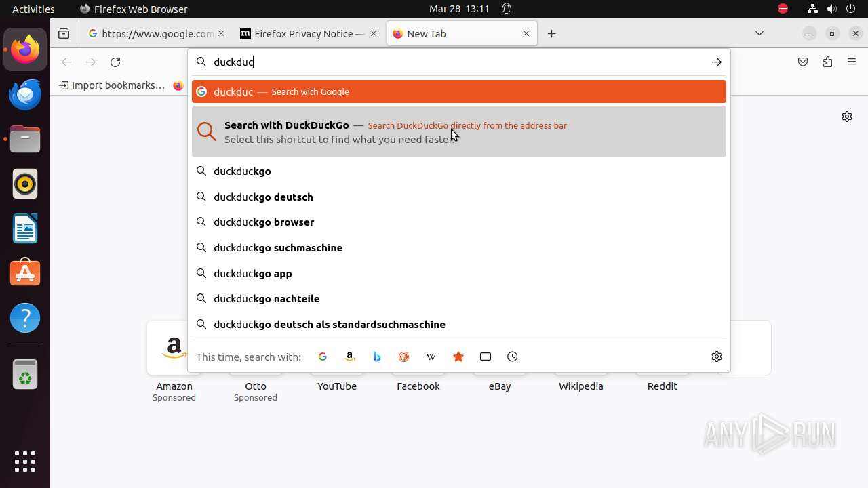Image resolution: width=868 pixels, height=488 pixels.
Task: Search this time with Google icon
Action: [323, 357]
